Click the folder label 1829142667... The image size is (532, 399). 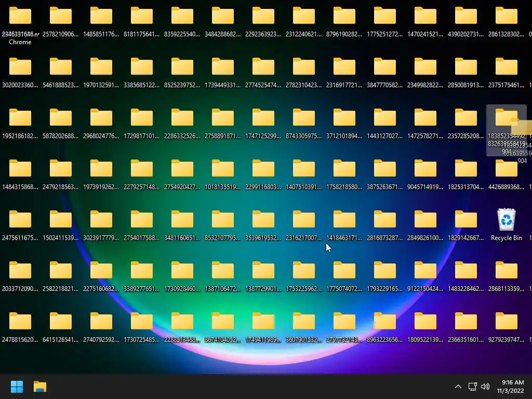[x=466, y=238]
